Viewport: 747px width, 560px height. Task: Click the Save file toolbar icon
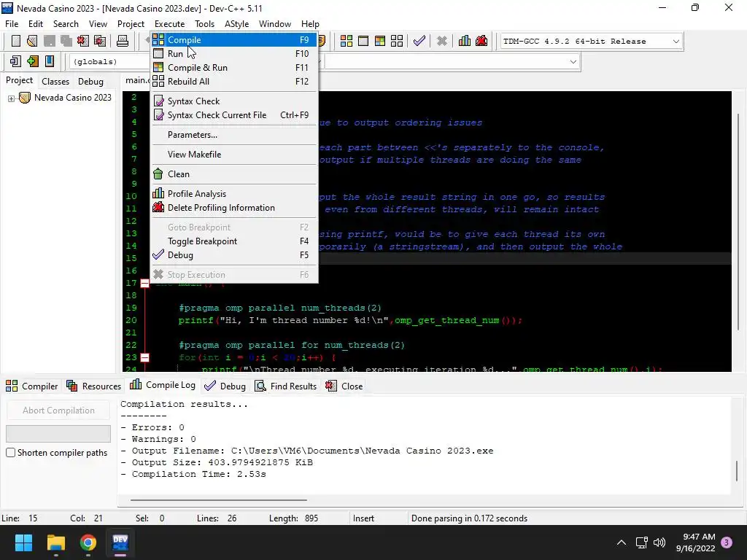(x=50, y=41)
